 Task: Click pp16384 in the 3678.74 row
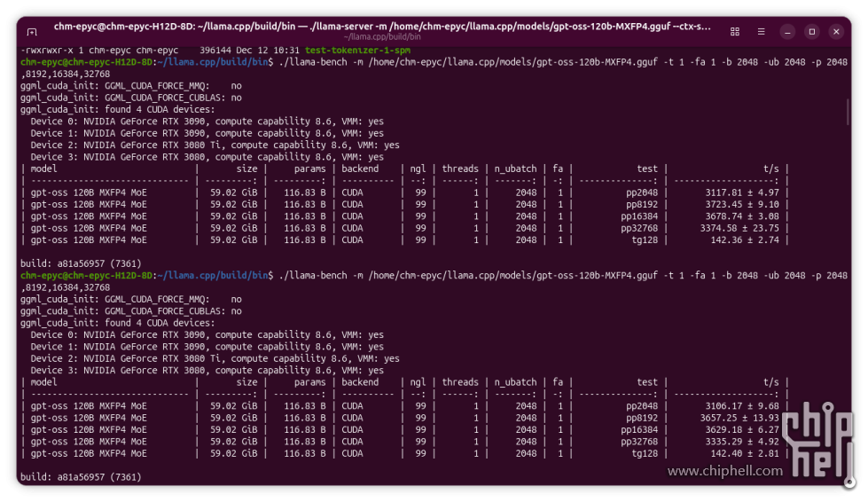coord(639,216)
